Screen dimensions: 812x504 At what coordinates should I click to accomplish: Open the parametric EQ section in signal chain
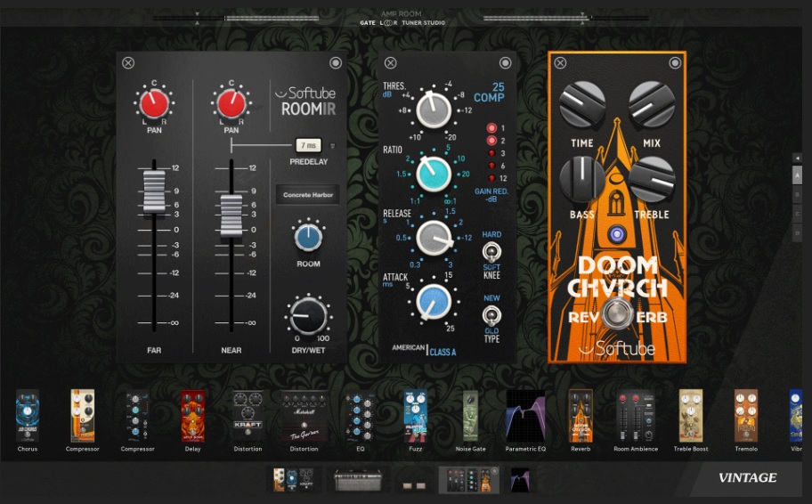[520, 479]
